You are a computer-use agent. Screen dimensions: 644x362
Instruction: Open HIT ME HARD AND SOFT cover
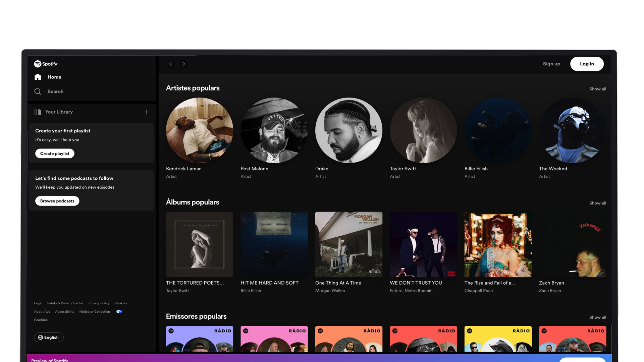pos(274,244)
